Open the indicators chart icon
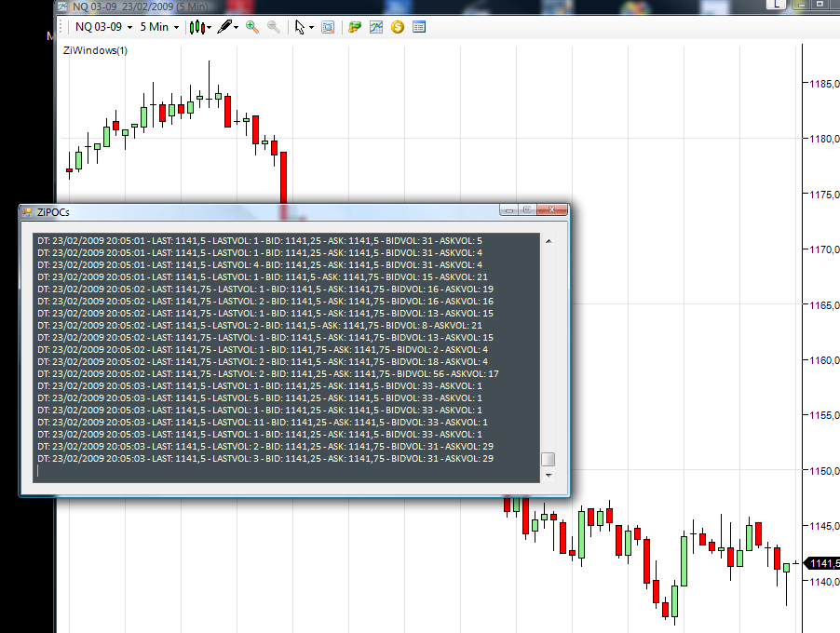The width and height of the screenshot is (840, 633). (x=376, y=27)
